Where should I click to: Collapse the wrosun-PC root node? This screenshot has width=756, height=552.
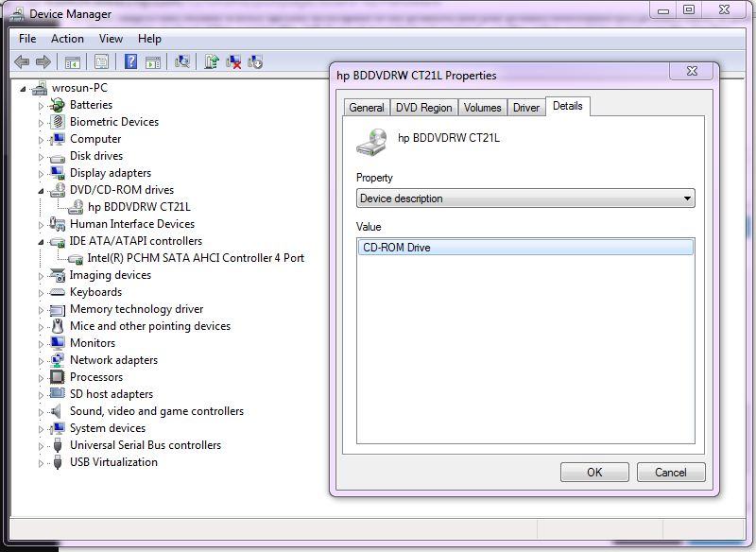point(23,89)
